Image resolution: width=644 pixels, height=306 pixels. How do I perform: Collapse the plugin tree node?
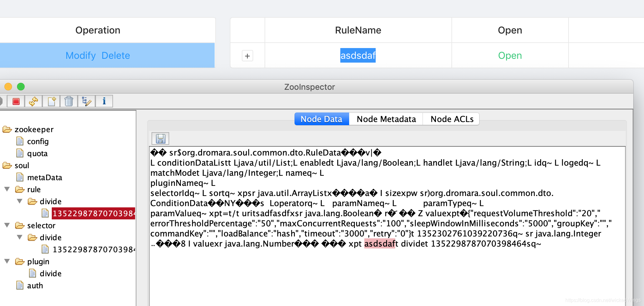[7, 261]
